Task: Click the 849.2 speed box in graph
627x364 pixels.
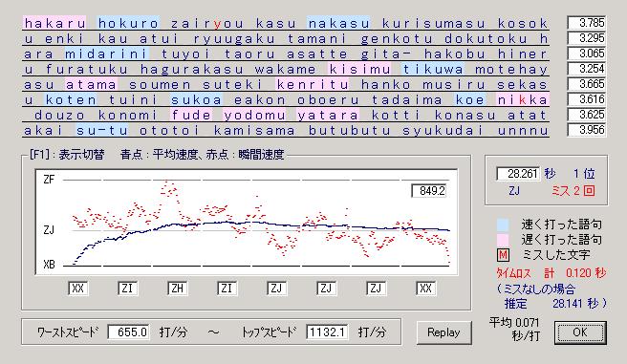Action: tap(429, 190)
